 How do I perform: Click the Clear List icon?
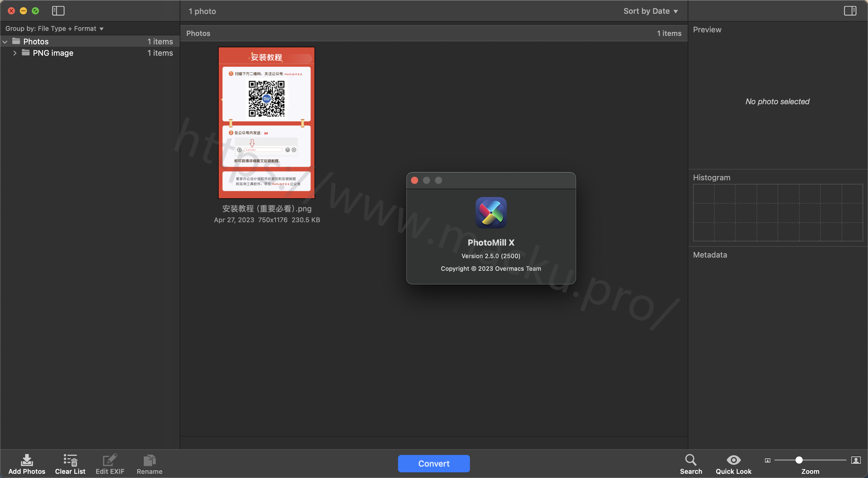[x=70, y=459]
